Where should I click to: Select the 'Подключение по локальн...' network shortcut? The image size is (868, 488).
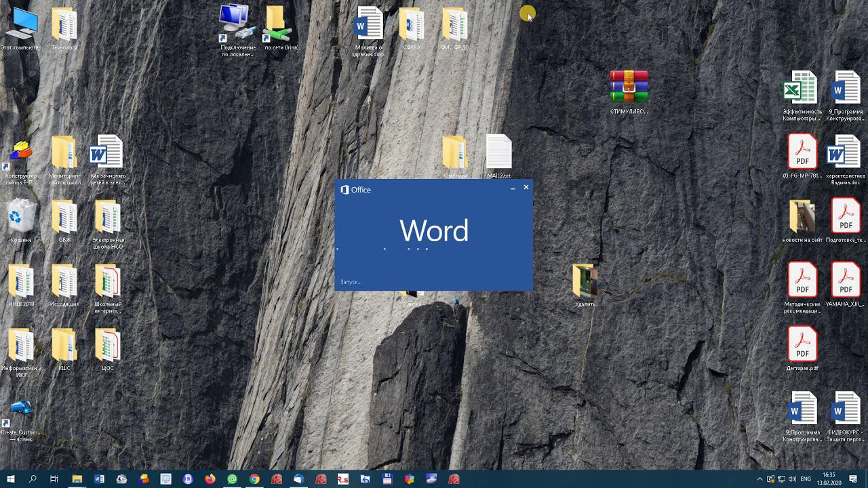tap(238, 30)
